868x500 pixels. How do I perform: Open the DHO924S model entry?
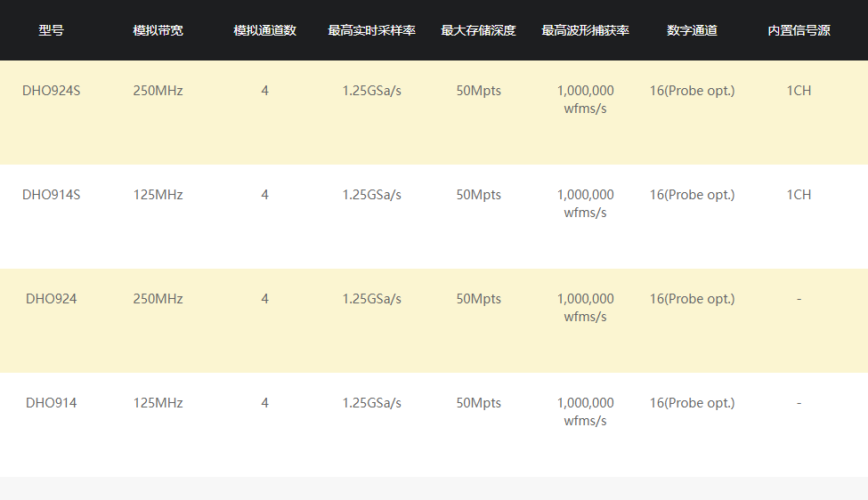51,91
